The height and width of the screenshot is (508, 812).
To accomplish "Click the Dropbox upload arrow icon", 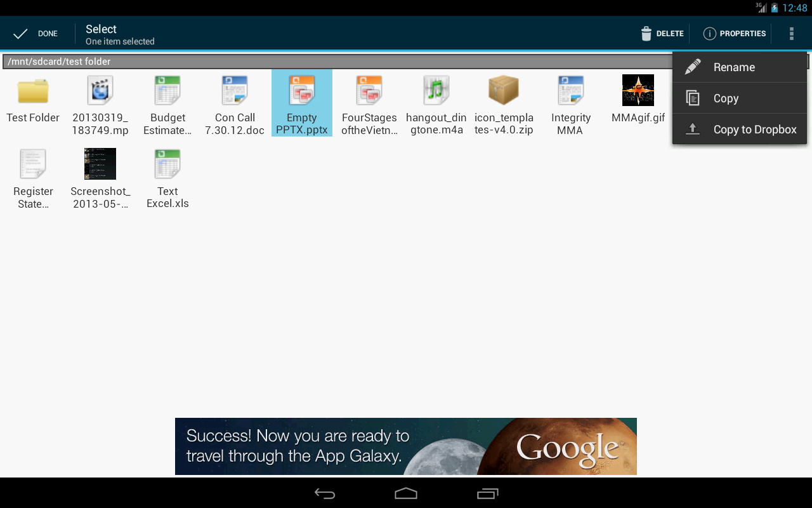I will (693, 129).
